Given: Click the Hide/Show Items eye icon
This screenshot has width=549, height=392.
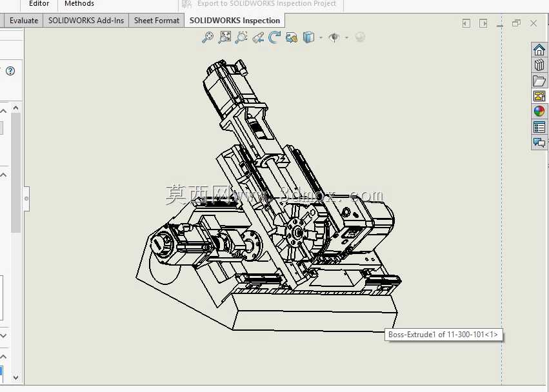Looking at the screenshot, I should coord(334,37).
